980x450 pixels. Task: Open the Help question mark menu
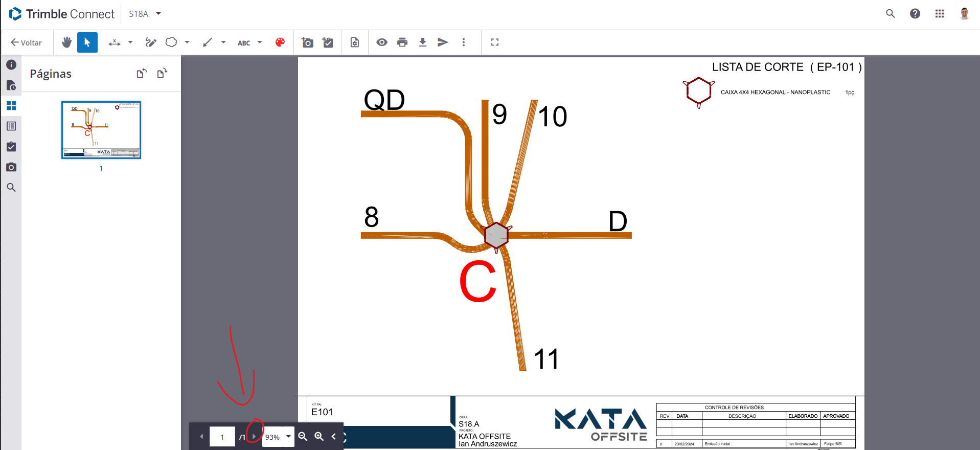pos(915,14)
